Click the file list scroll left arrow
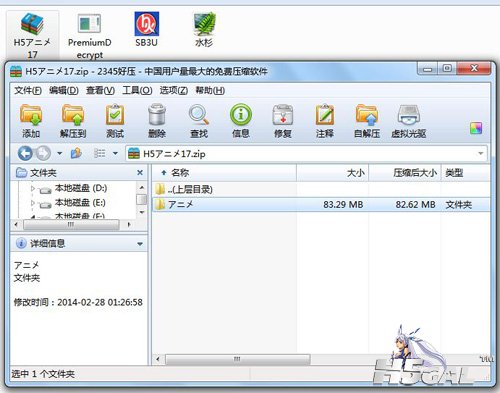 coord(158,359)
